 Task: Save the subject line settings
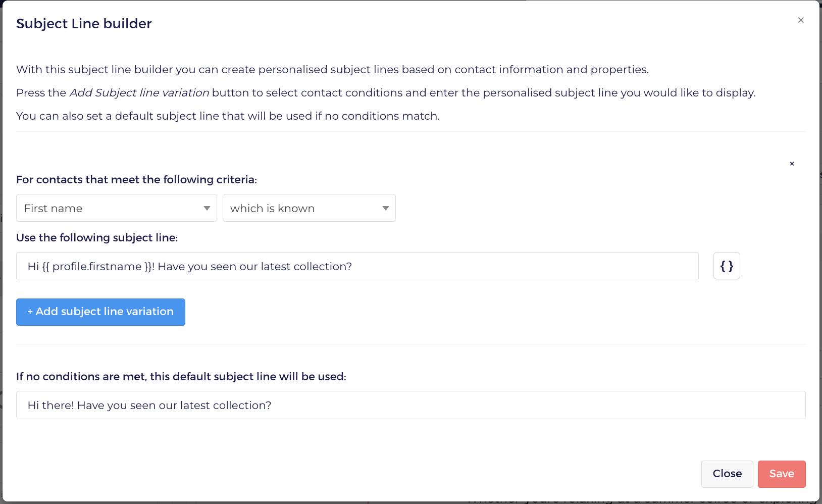click(782, 474)
